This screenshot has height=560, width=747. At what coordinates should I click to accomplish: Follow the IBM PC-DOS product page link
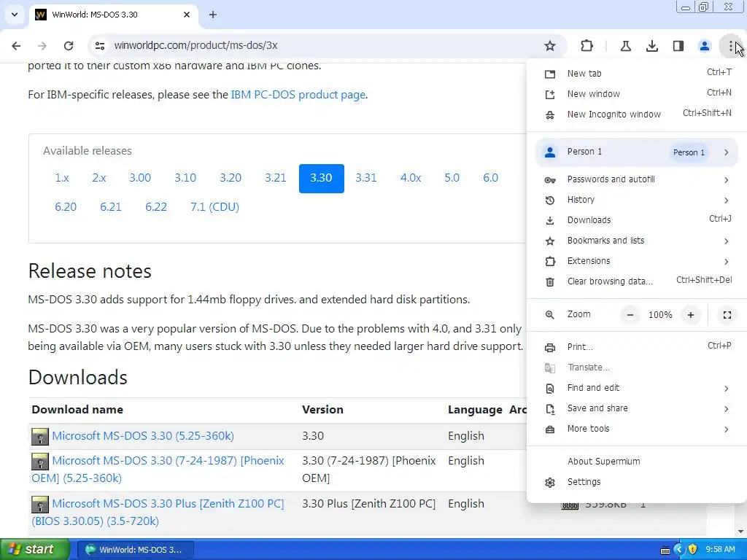[298, 95]
